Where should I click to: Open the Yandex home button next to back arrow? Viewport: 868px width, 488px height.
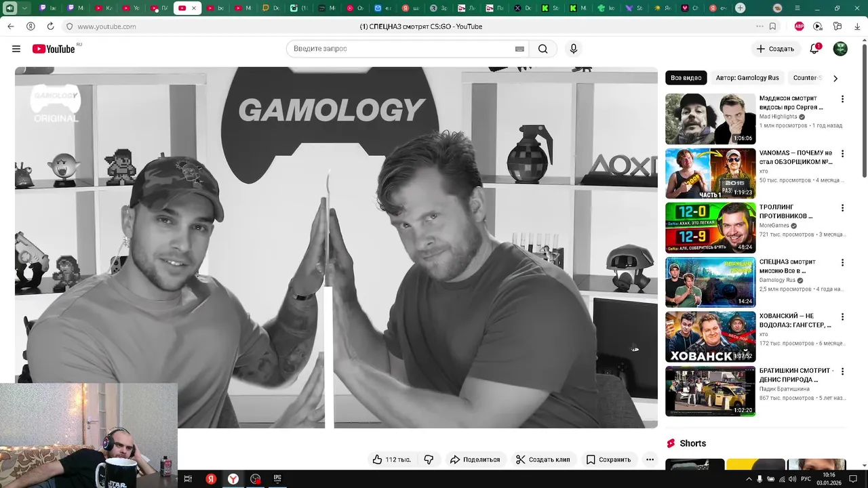(x=31, y=26)
